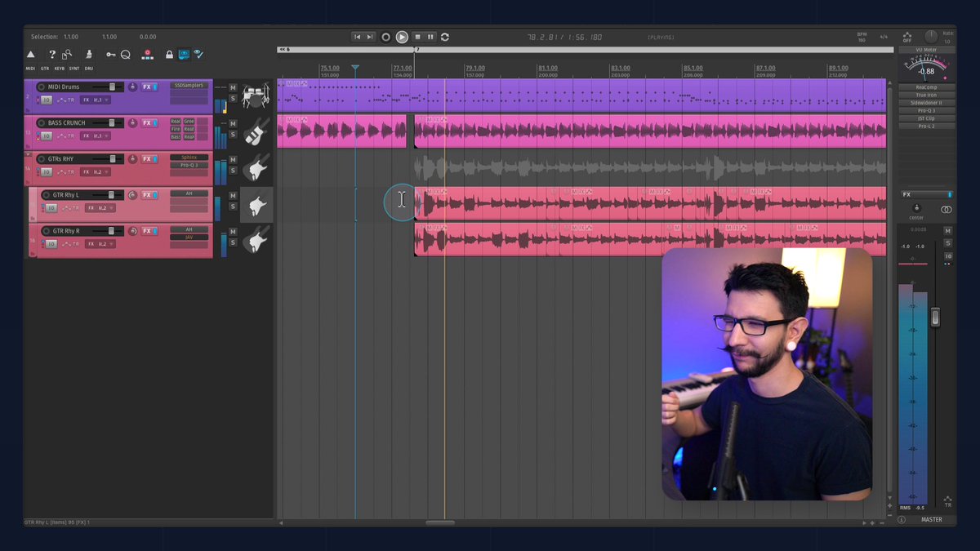The width and height of the screenshot is (980, 551).
Task: Solo the GTR Rhy R track
Action: click(x=233, y=242)
